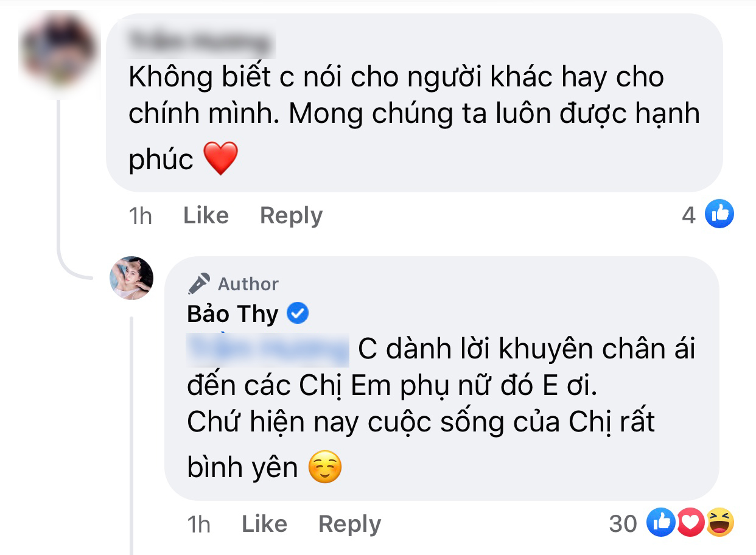Screen dimensions: 756x555
Task: Click the microphone Author badge icon
Action: (198, 284)
